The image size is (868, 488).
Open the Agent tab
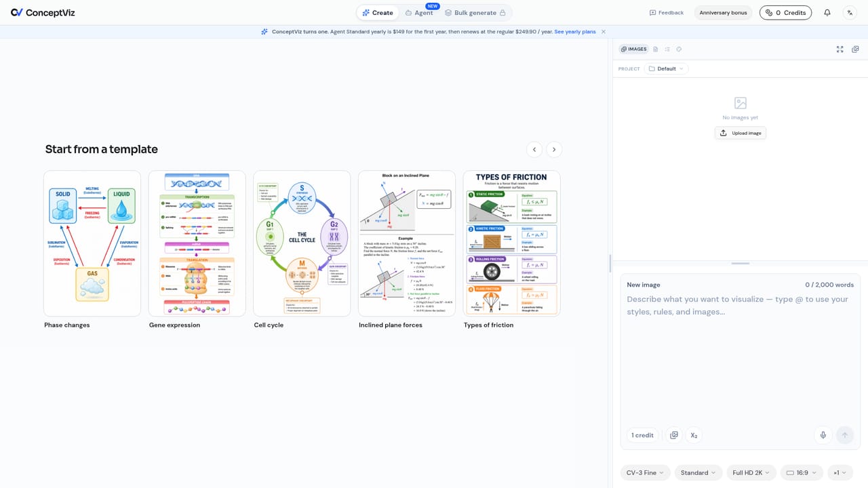pos(419,13)
